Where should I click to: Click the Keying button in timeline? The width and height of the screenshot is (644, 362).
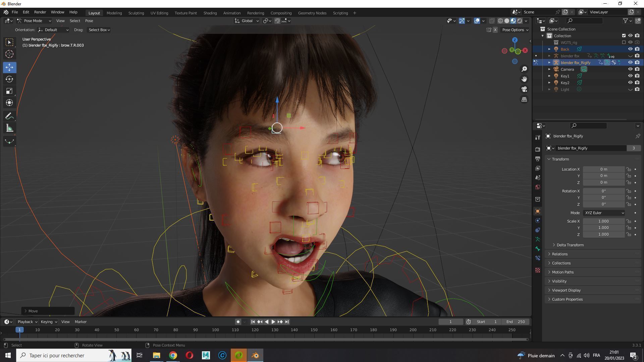click(x=49, y=322)
